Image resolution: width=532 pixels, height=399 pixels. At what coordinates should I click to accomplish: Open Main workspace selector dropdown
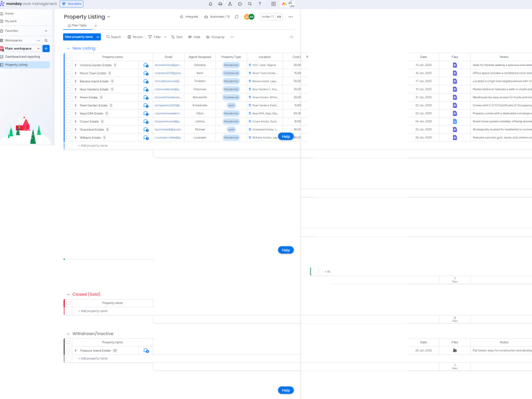click(38, 48)
